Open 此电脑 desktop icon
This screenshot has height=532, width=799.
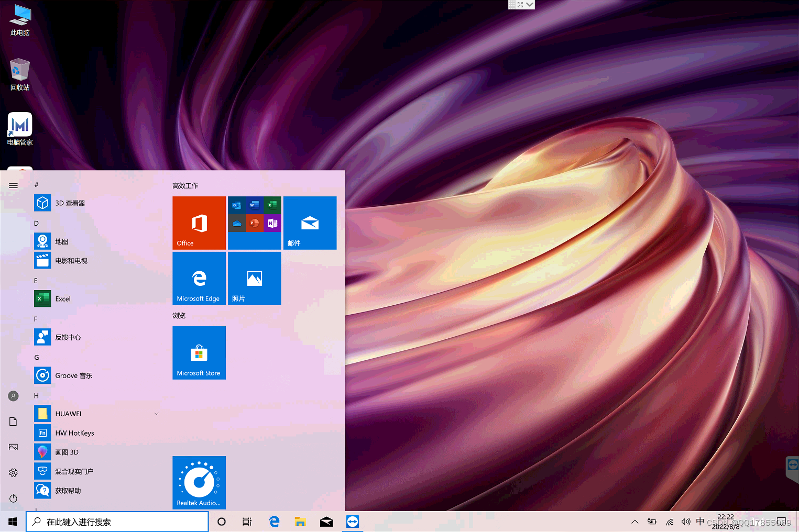coord(20,20)
